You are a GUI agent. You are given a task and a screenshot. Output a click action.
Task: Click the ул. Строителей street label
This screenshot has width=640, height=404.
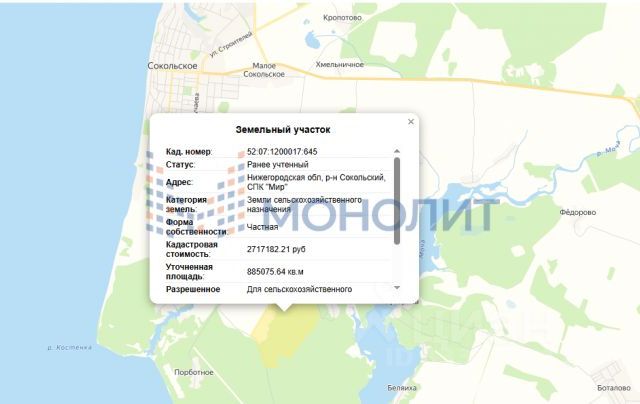click(x=231, y=44)
